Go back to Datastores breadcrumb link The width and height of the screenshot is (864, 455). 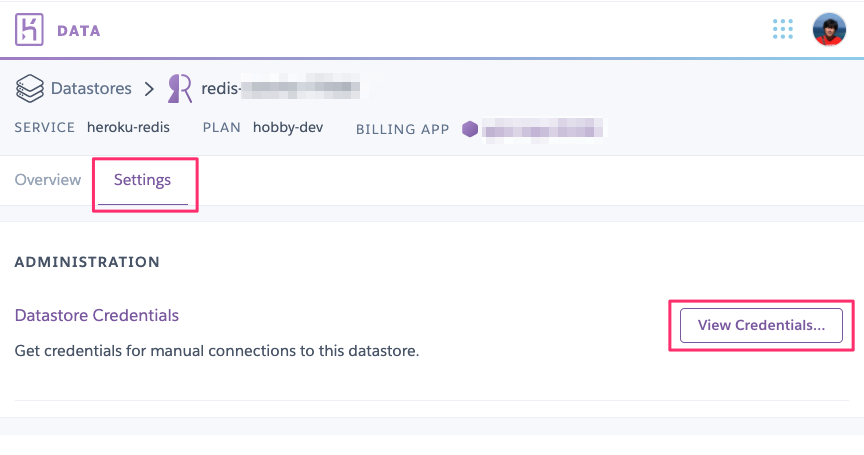tap(91, 88)
